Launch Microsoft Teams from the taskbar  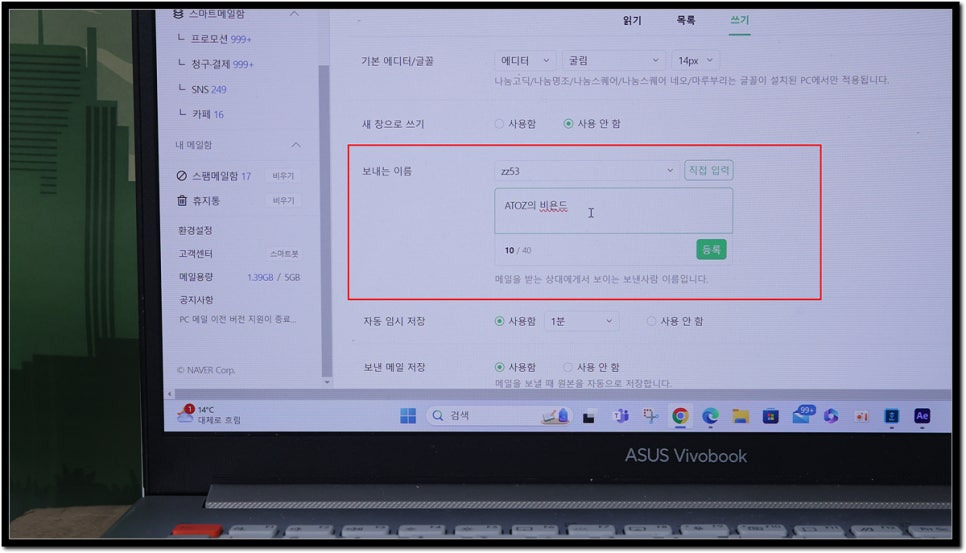(x=620, y=416)
